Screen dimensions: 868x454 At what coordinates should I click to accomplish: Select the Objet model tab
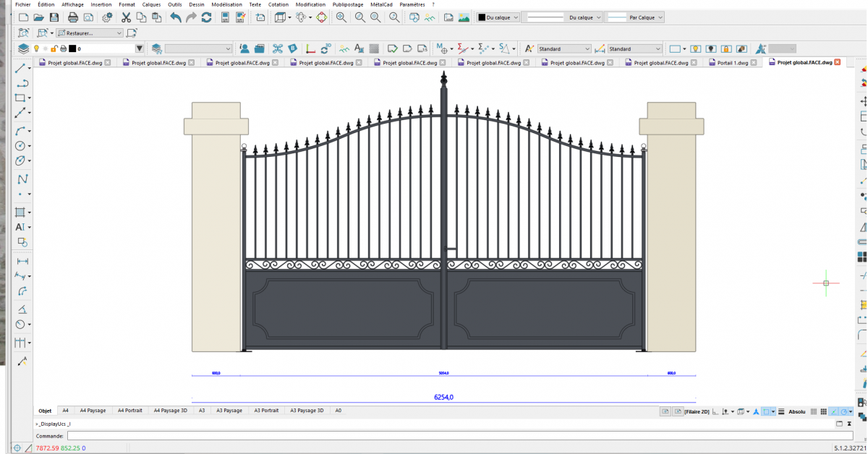point(46,410)
